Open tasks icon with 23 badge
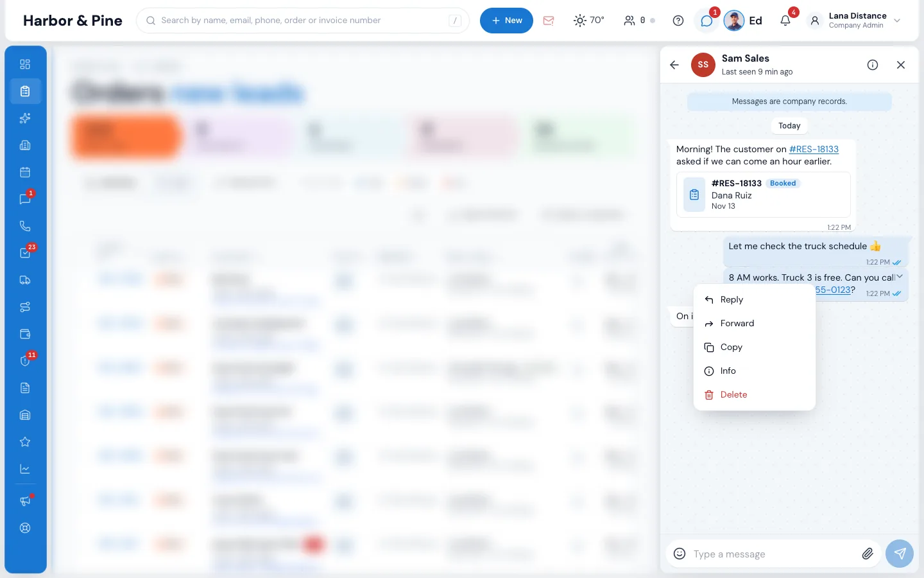This screenshot has height=578, width=924. pyautogui.click(x=25, y=253)
